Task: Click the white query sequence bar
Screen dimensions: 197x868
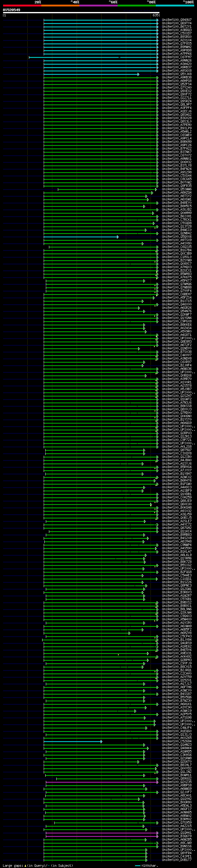Action: pos(81,12)
